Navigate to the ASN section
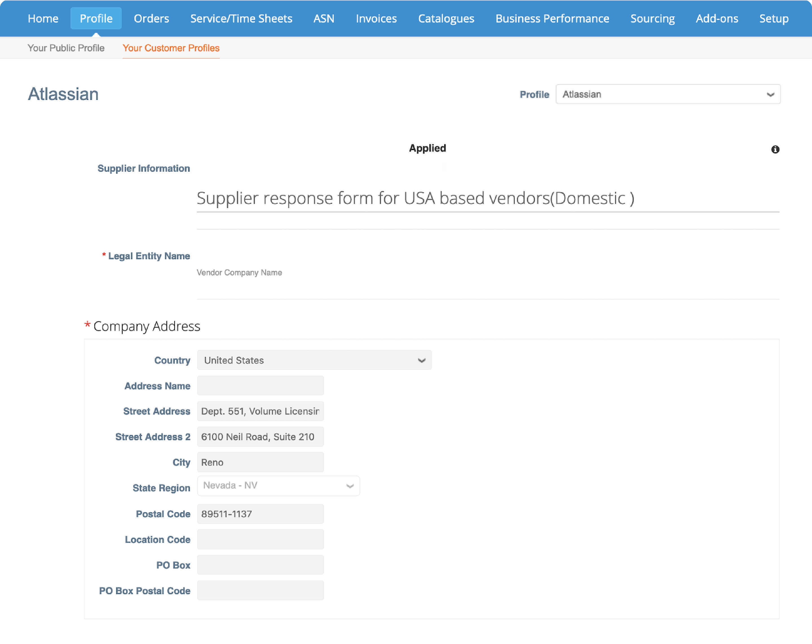 pos(323,18)
